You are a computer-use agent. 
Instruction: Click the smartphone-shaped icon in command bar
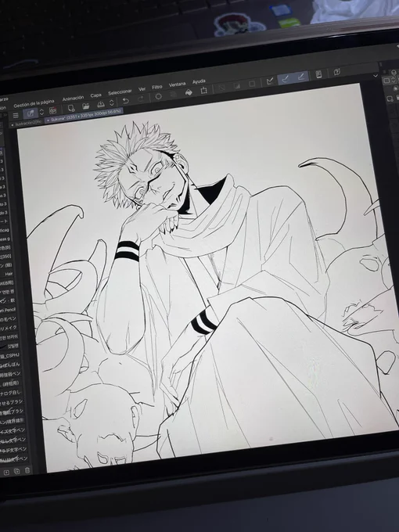coord(318,74)
